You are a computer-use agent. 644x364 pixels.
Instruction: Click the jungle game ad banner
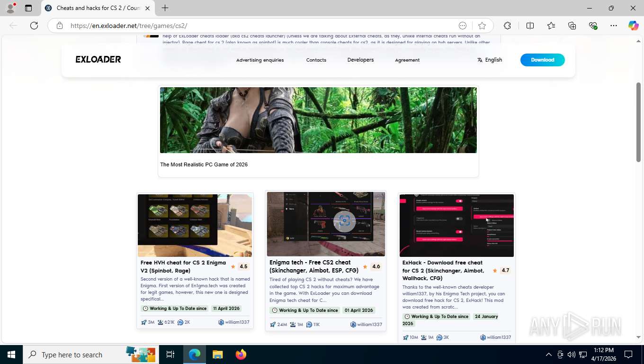click(318, 120)
